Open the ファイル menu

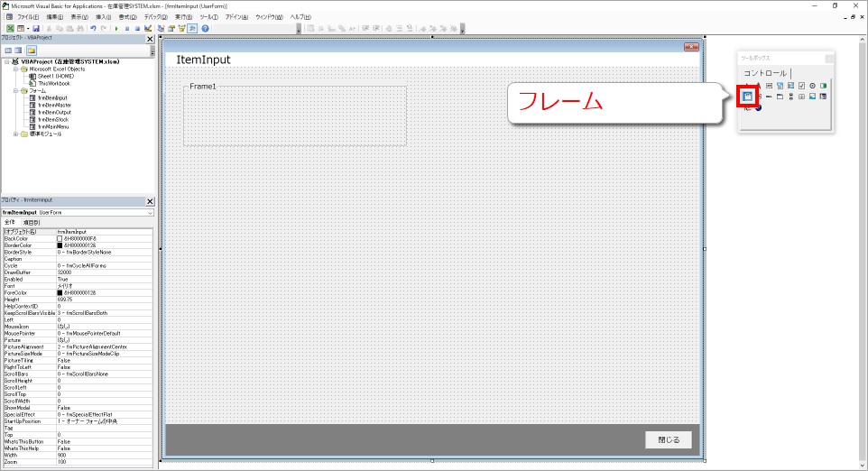(x=28, y=17)
